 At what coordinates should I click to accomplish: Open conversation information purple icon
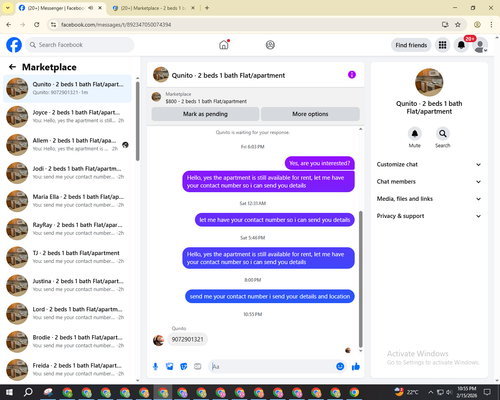click(352, 75)
